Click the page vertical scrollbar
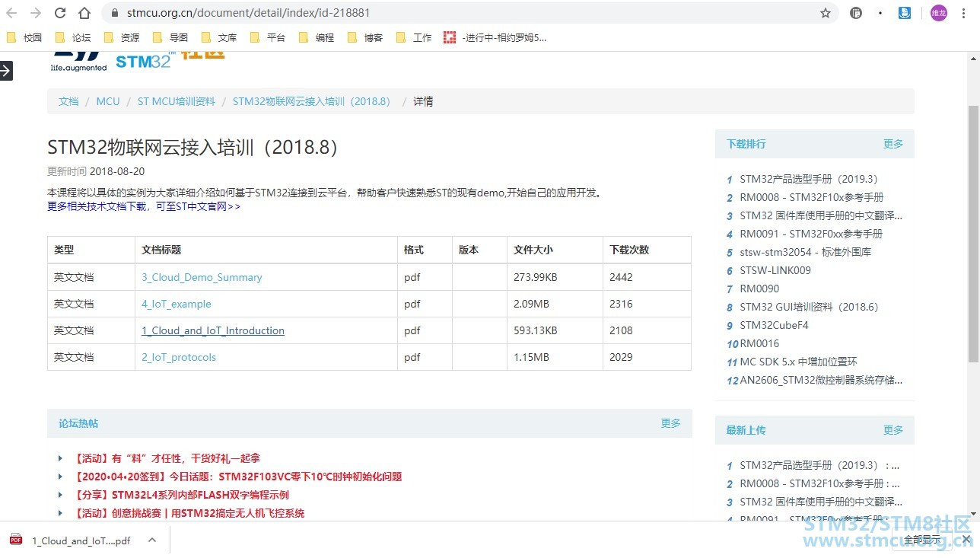 pyautogui.click(x=973, y=233)
